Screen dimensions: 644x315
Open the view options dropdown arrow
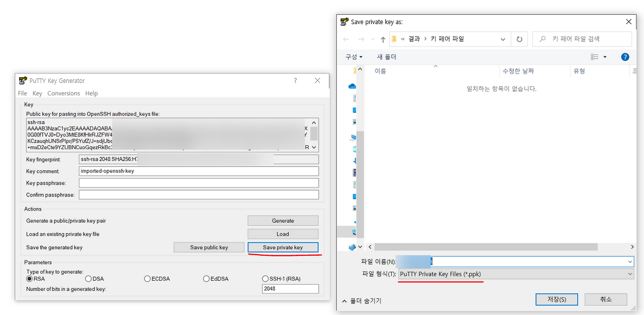[x=605, y=57]
